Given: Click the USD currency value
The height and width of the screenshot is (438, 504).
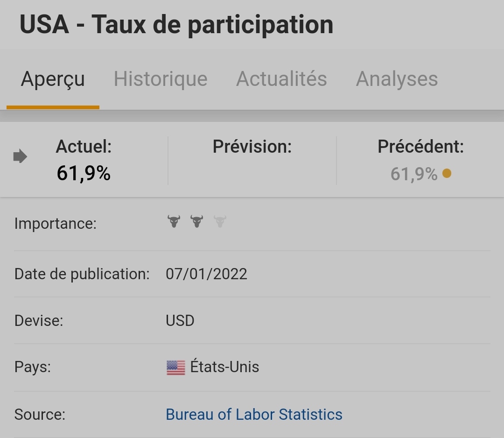Looking at the screenshot, I should pyautogui.click(x=180, y=321).
